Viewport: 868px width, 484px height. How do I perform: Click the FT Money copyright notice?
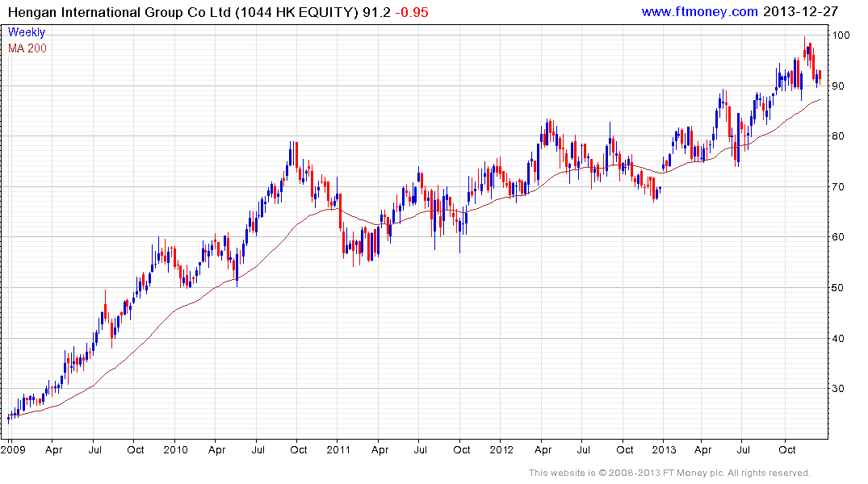[669, 473]
